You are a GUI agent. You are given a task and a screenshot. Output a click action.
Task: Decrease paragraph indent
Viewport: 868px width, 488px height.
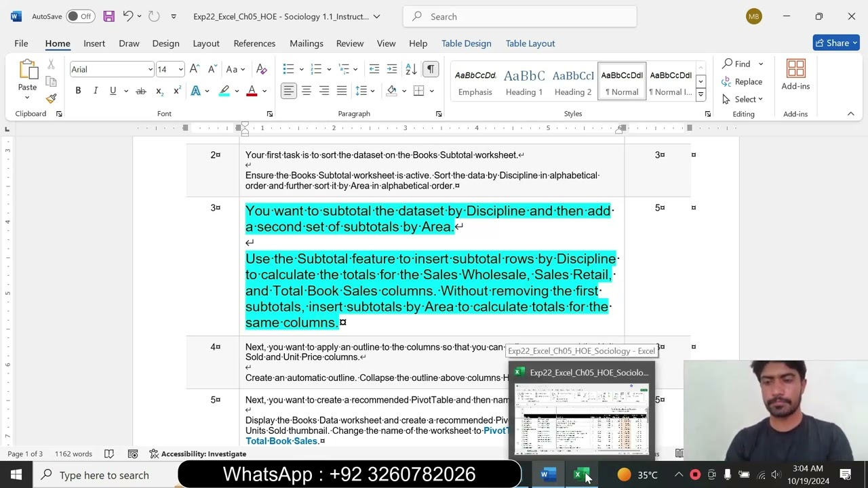point(374,69)
